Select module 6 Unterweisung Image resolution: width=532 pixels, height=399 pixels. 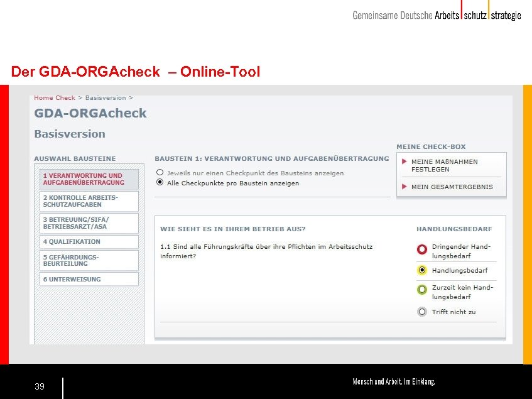pos(89,279)
